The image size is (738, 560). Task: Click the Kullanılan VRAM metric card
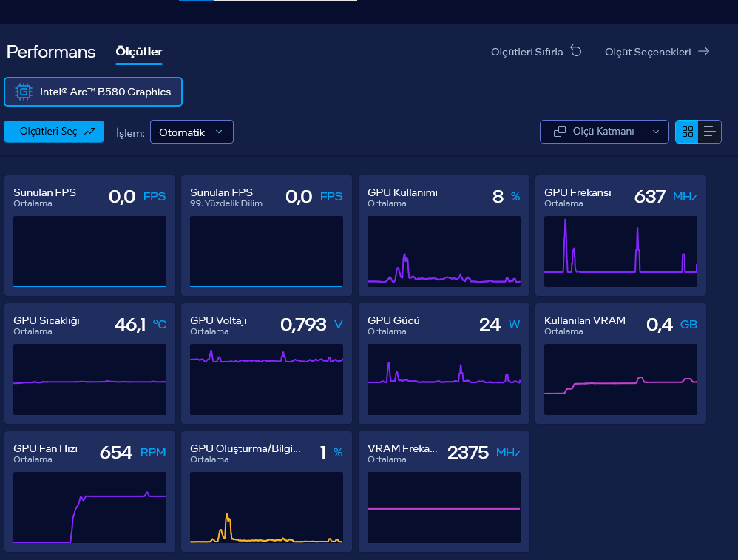(620, 363)
